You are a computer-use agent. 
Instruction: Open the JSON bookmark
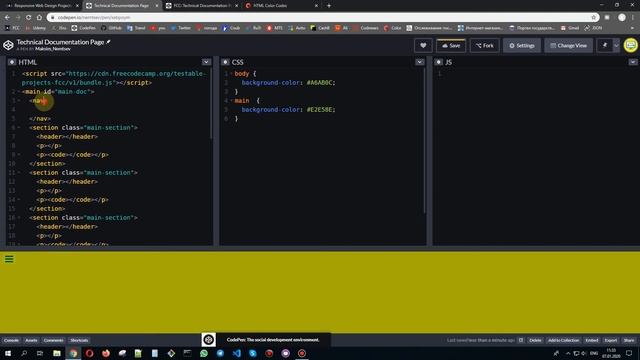[593, 28]
